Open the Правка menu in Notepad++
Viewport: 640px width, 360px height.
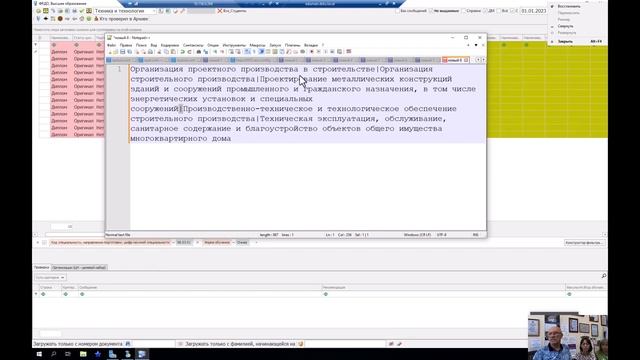point(126,45)
